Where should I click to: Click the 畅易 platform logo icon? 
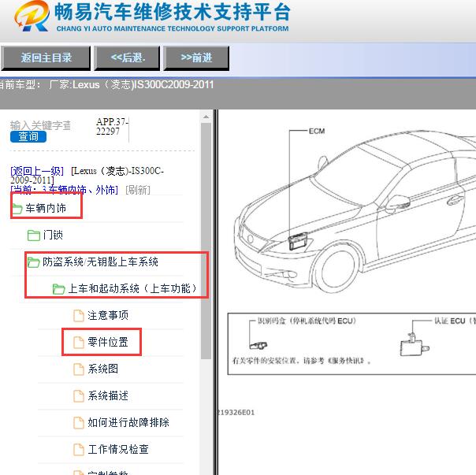[x=32, y=16]
